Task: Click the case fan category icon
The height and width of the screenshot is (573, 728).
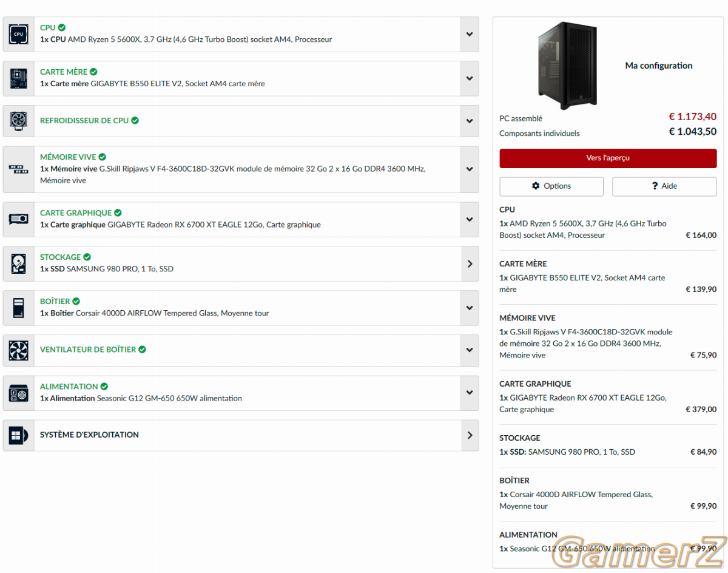Action: [18, 350]
